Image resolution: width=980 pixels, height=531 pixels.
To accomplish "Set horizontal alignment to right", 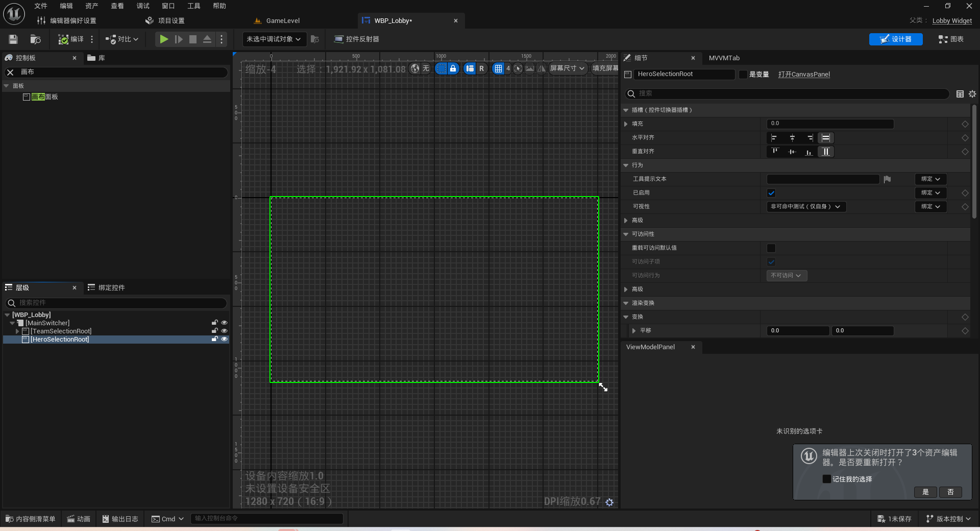I will coord(810,138).
